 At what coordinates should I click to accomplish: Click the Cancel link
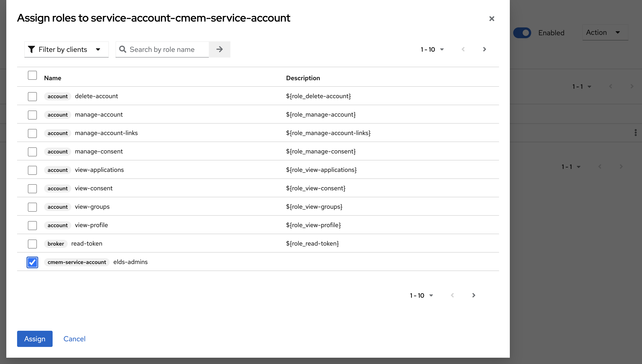coord(74,339)
